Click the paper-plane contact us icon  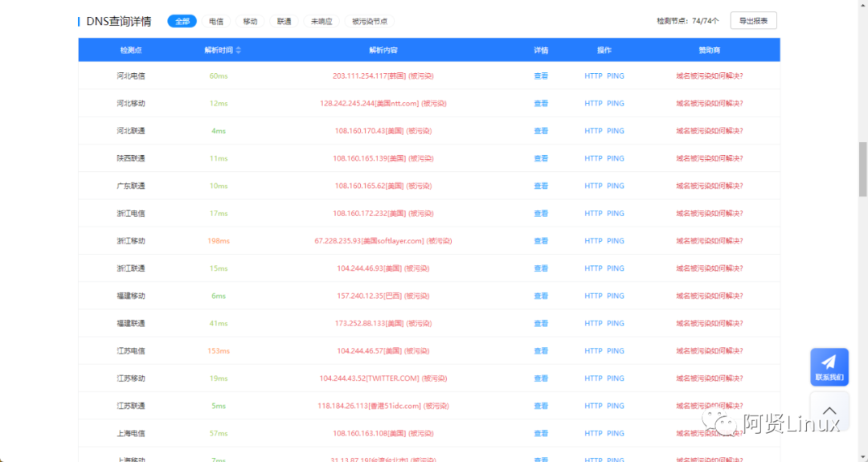[x=829, y=362]
